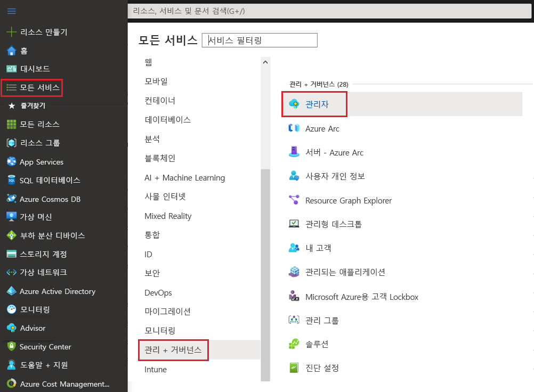Click the 솔루션 icon

pos(294,344)
